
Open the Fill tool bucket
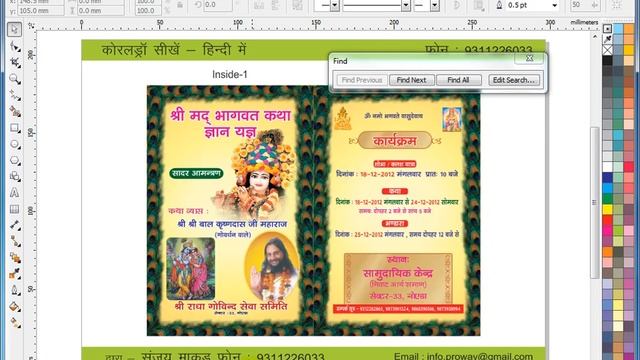click(x=15, y=307)
